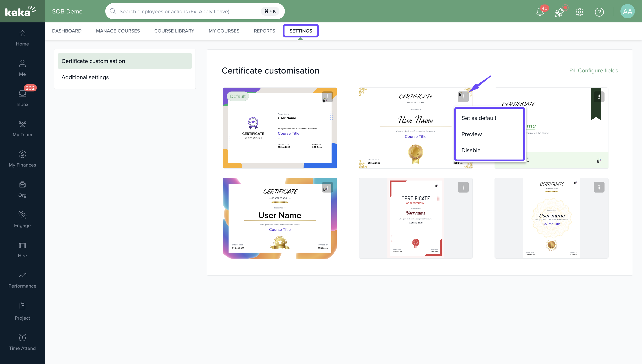Go to My Finances in sidebar
Screen dimensions: 642x364
pos(22,158)
